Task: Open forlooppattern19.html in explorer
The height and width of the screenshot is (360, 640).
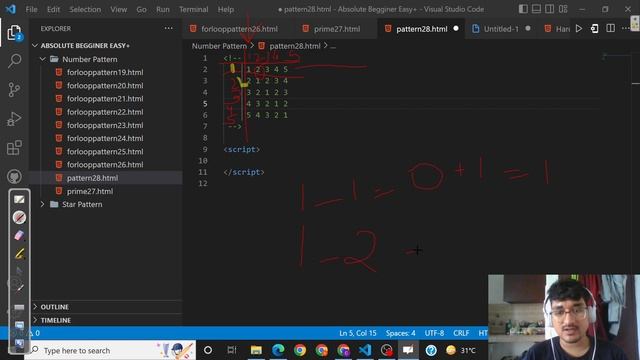Action: [x=105, y=72]
